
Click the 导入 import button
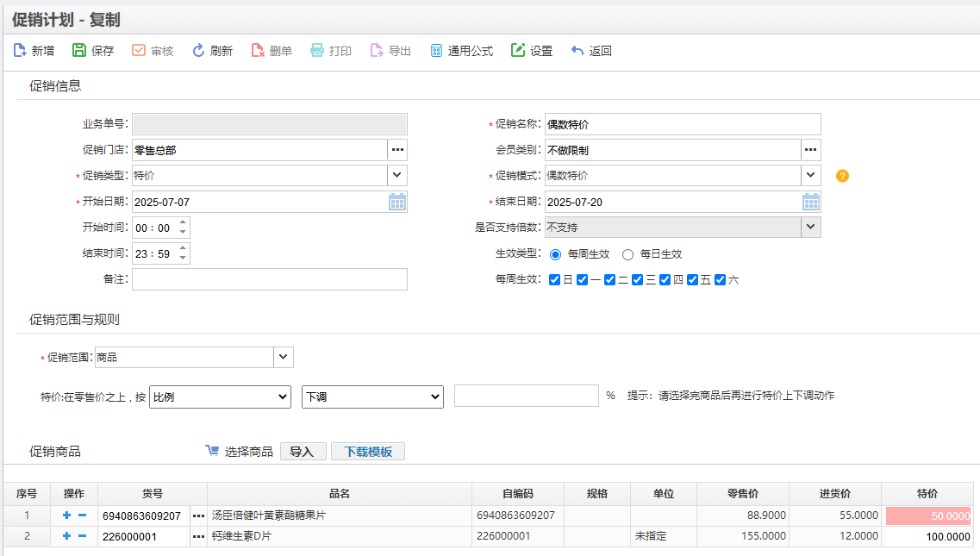(303, 452)
